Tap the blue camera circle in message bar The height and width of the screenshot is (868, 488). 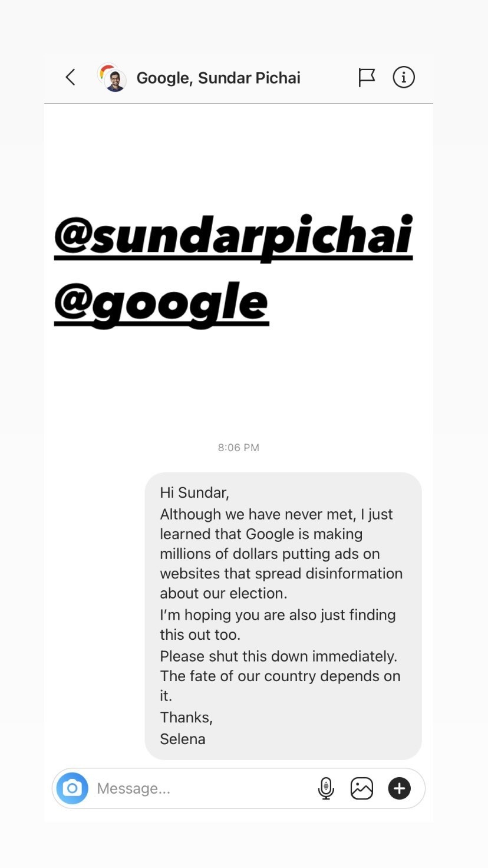click(71, 788)
